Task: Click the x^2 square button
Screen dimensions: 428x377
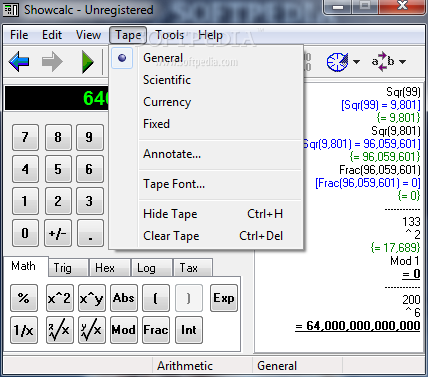Action: click(59, 298)
